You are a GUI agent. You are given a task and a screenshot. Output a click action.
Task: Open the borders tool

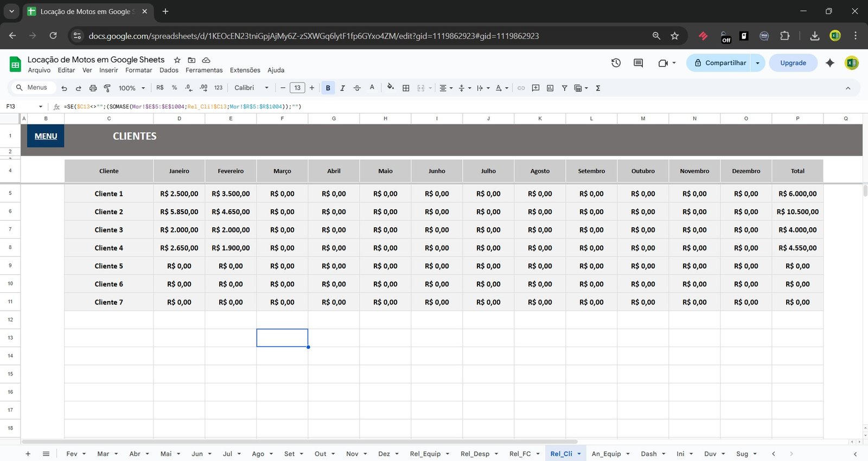point(406,88)
